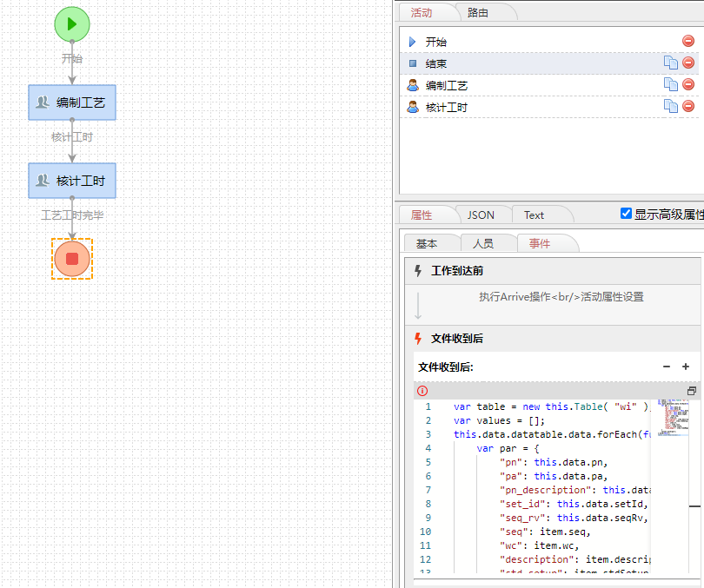
Task: Expand the 文件收到后 script with plus
Action: [x=686, y=367]
